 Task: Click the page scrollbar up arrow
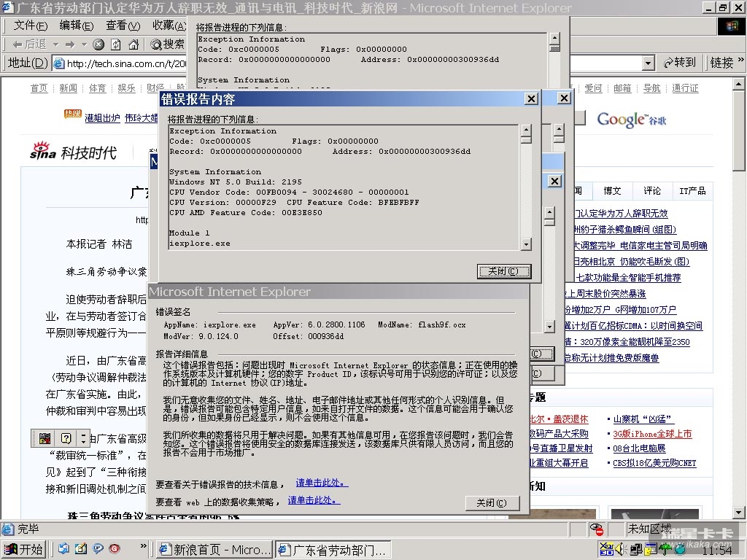pyautogui.click(x=738, y=85)
